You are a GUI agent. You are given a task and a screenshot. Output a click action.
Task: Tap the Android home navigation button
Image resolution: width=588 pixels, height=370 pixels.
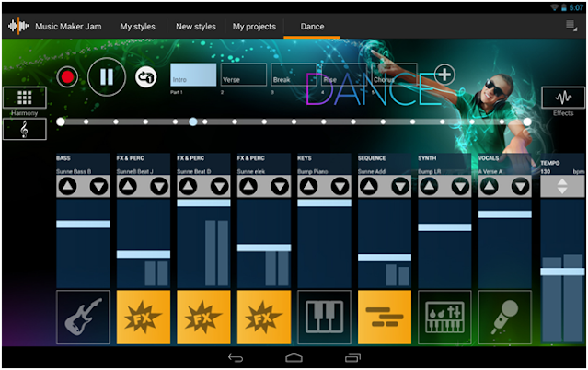tap(294, 358)
